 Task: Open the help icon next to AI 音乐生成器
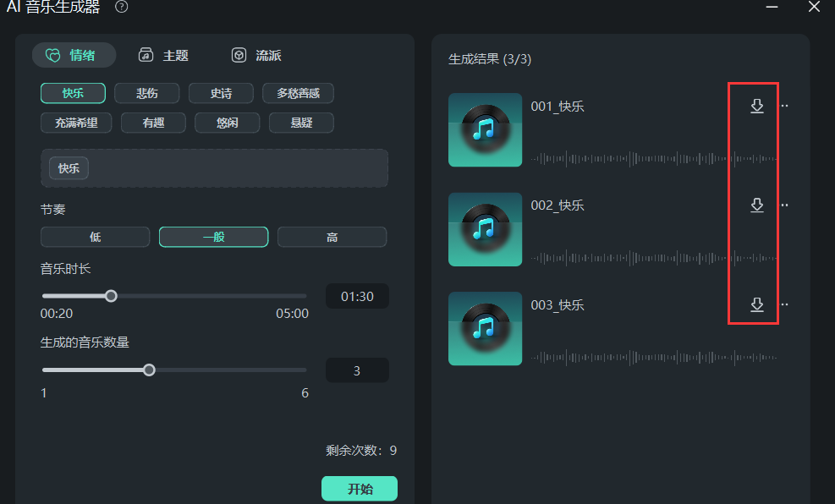tap(121, 7)
